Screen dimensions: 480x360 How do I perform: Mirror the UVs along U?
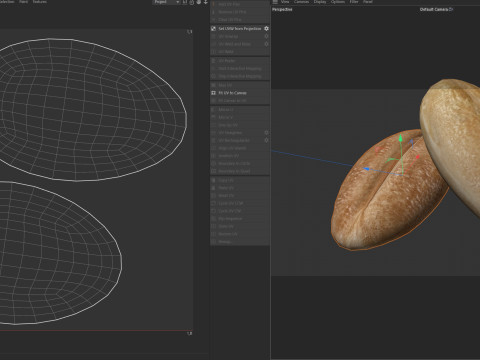[226, 110]
